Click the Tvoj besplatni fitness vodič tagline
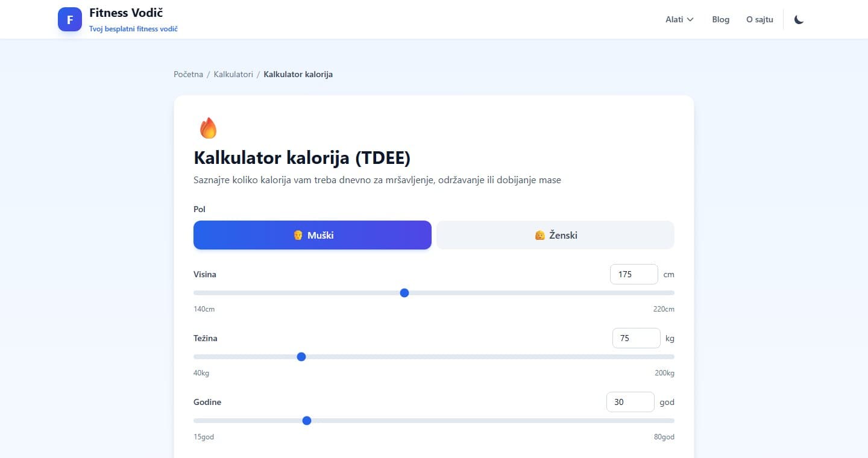 [x=133, y=29]
